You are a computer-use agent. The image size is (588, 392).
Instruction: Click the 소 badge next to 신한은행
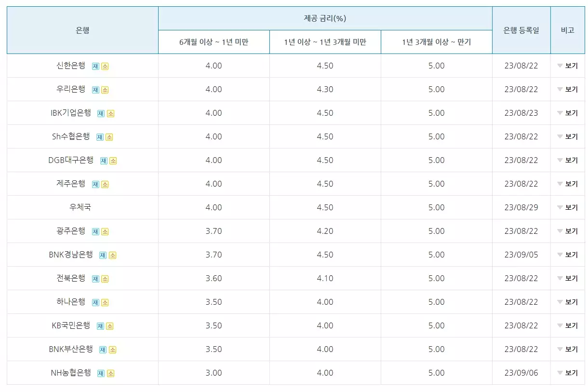(105, 66)
